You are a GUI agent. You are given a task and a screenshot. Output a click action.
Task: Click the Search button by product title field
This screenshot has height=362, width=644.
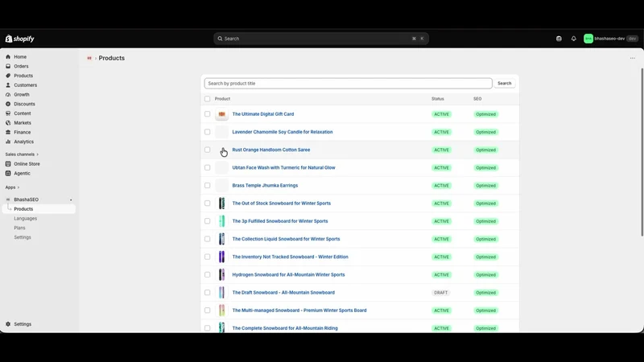[x=505, y=84]
